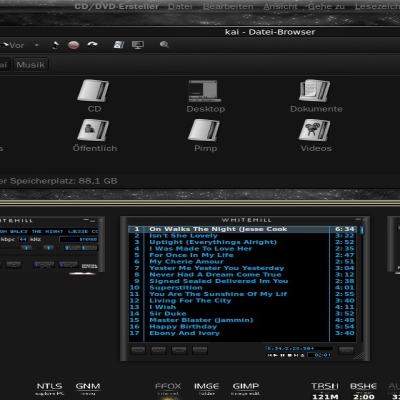The image size is (400, 400).
Task: Open the CD folder
Action: point(94,96)
